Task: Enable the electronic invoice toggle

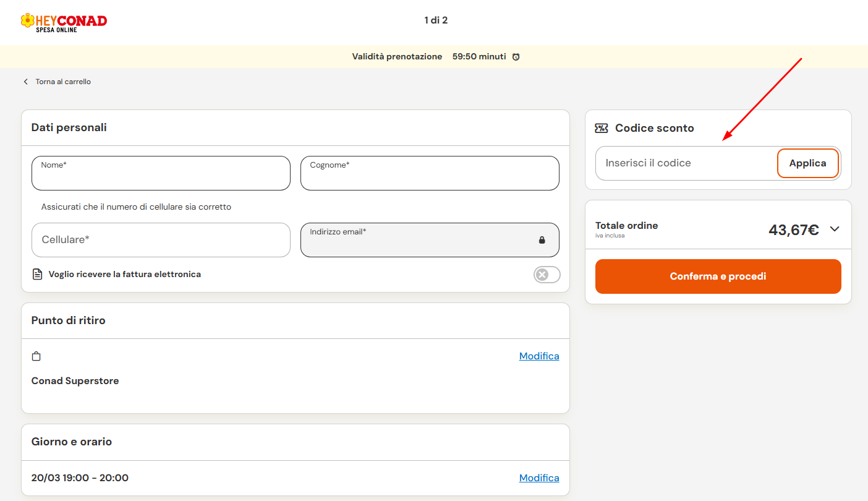Action: point(547,275)
